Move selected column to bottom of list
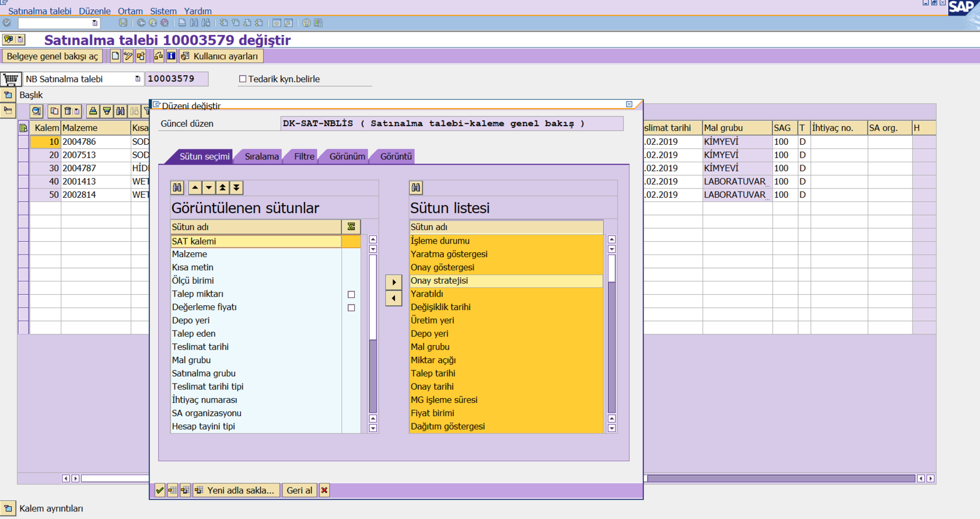Viewport: 980px width, 519px height. (236, 187)
